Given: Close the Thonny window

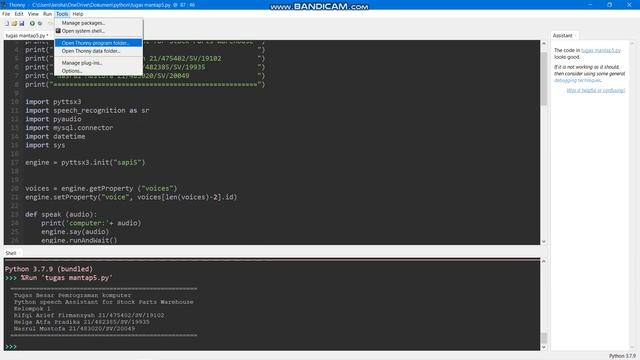Looking at the screenshot, I should [x=629, y=5].
